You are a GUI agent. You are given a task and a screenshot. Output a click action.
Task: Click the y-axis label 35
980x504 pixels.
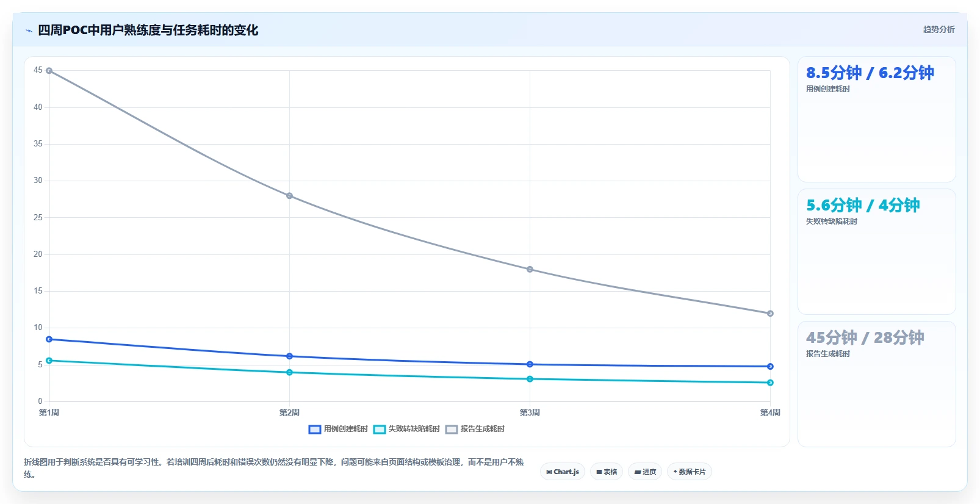(38, 144)
